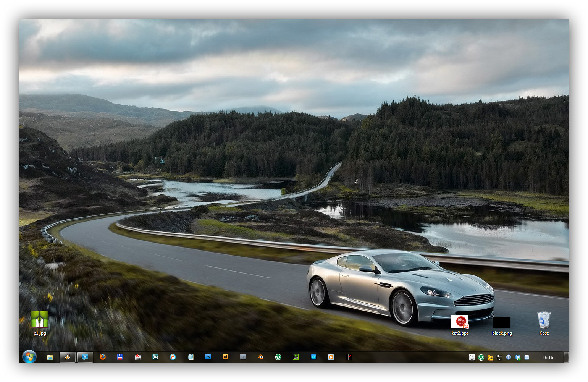
Task: Open the network status tray icon
Action: click(499, 358)
